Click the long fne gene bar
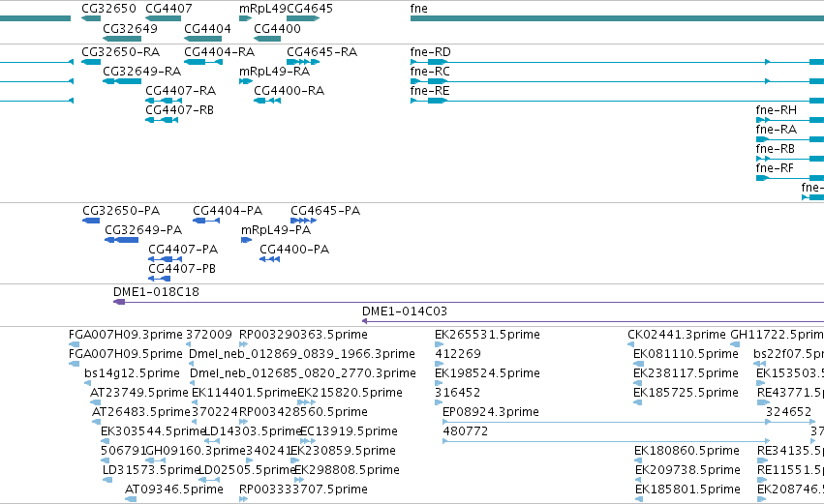Viewport: 824px width, 504px height. pyautogui.click(x=617, y=18)
